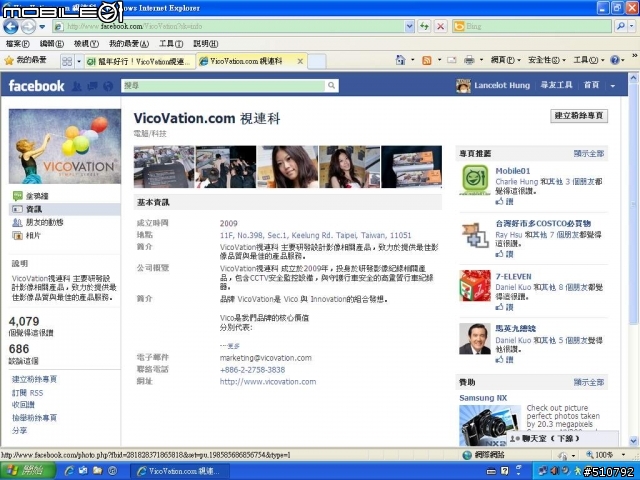Click the Bing search magnifier icon

(x=620, y=27)
